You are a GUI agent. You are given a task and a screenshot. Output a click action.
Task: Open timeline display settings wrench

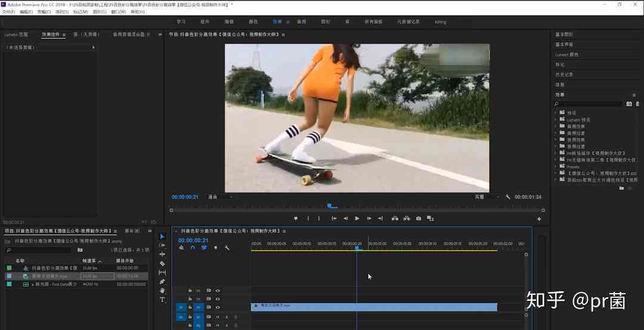click(227, 248)
